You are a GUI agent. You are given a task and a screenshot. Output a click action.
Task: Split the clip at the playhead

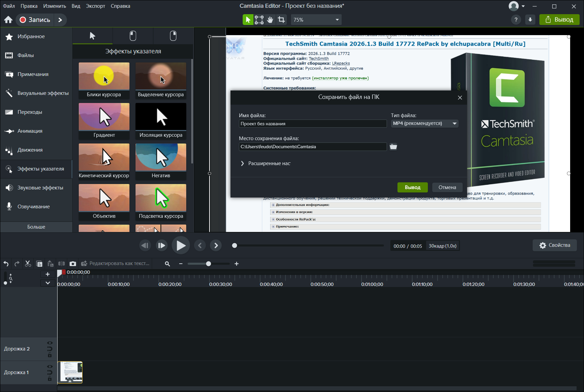[x=62, y=264]
